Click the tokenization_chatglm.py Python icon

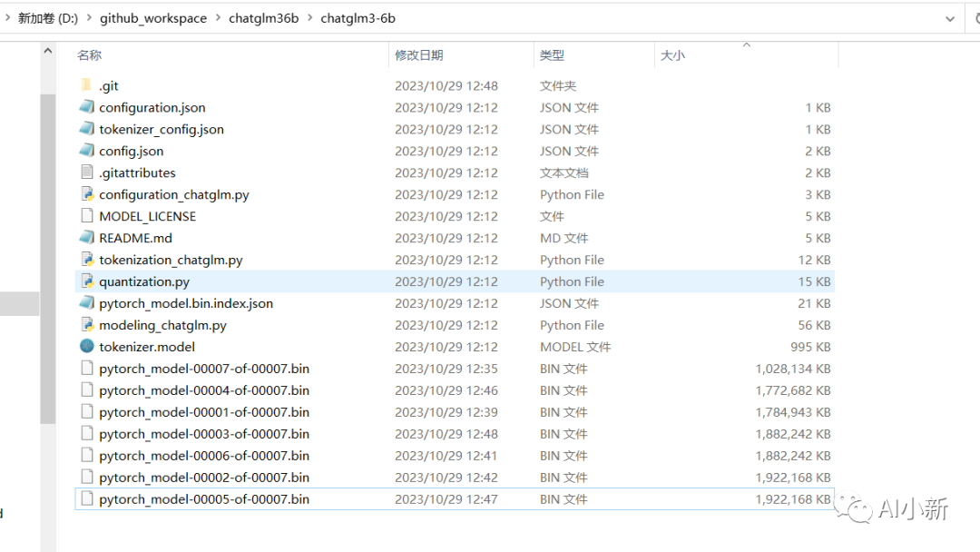tap(87, 260)
